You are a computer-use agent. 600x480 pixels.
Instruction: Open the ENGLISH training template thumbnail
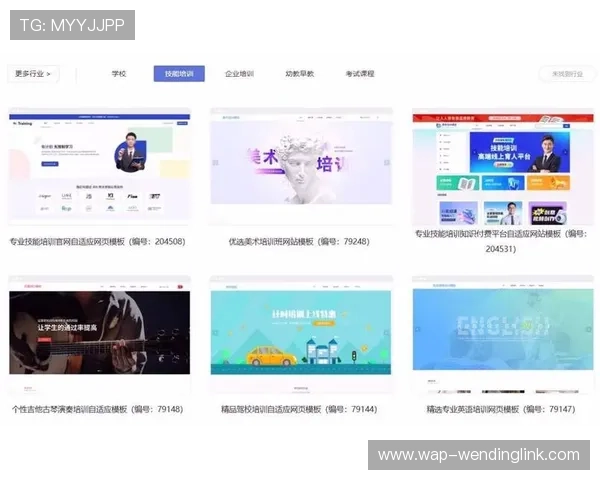pos(503,334)
